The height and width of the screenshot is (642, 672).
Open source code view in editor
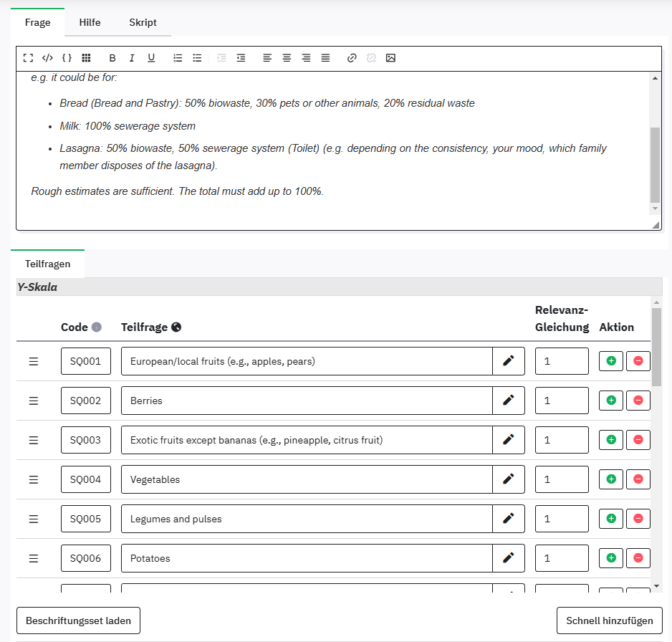click(47, 58)
